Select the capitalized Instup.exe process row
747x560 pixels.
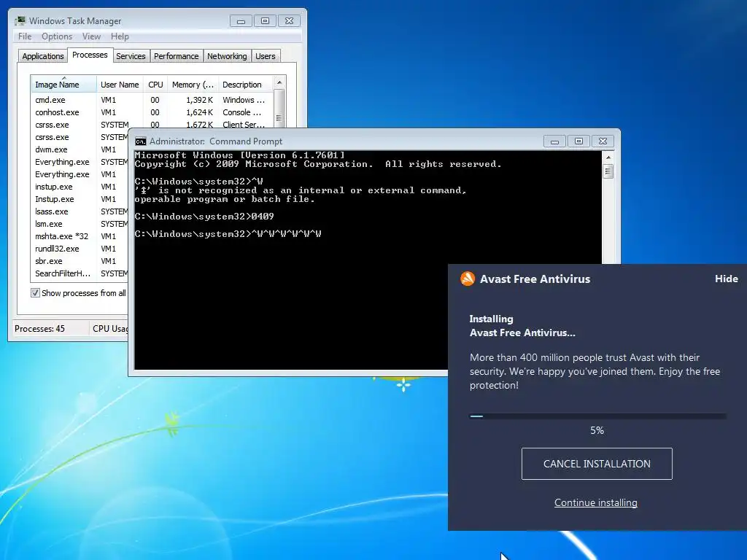(80, 199)
